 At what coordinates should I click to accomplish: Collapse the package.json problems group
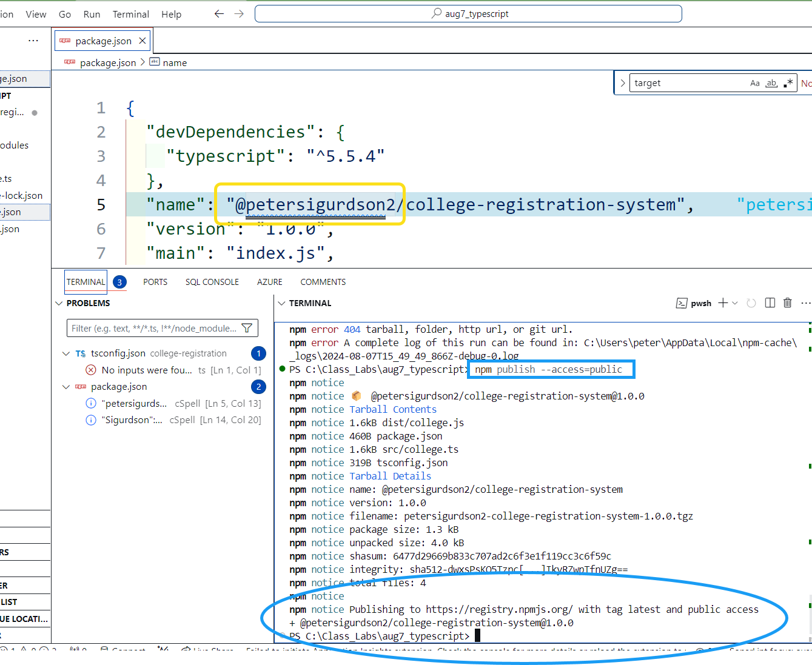click(x=66, y=387)
